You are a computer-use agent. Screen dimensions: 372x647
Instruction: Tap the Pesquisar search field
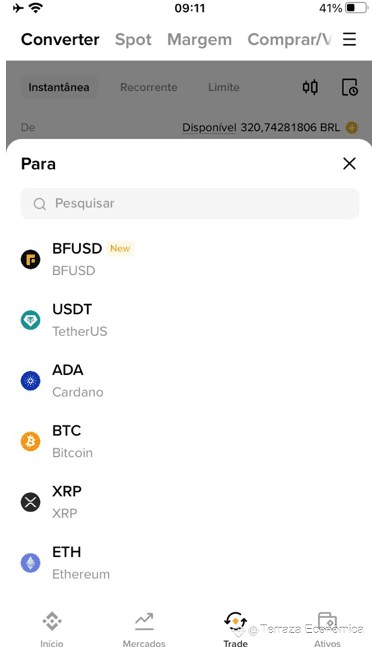190,203
